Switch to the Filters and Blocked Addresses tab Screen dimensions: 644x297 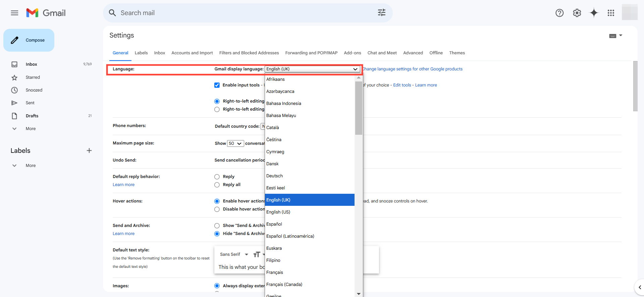(249, 53)
